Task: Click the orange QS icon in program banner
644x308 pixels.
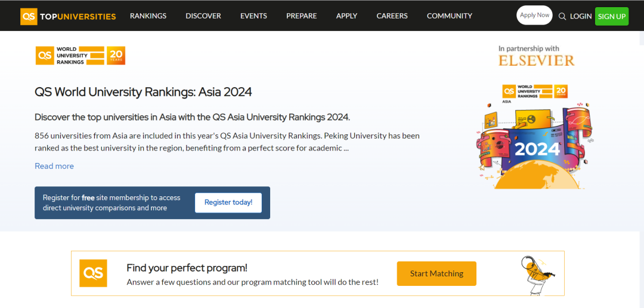Action: [x=93, y=273]
